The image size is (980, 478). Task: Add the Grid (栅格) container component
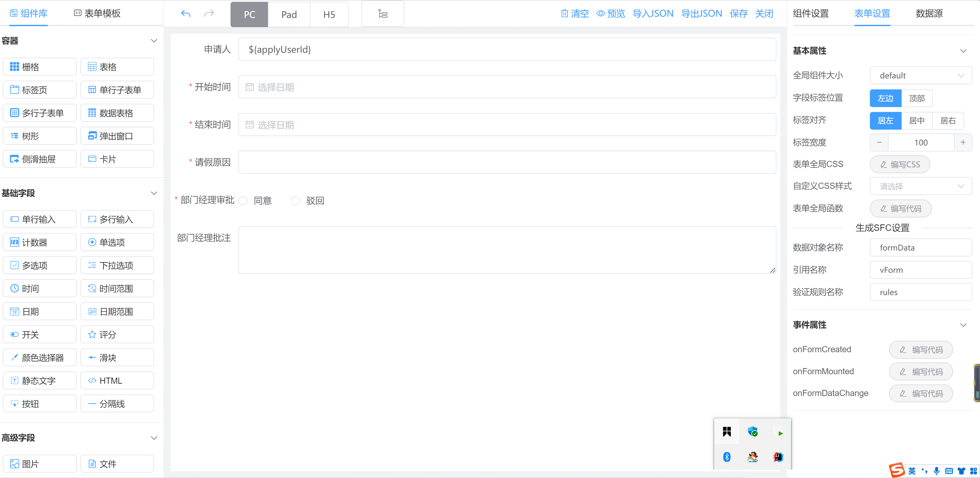tap(39, 67)
